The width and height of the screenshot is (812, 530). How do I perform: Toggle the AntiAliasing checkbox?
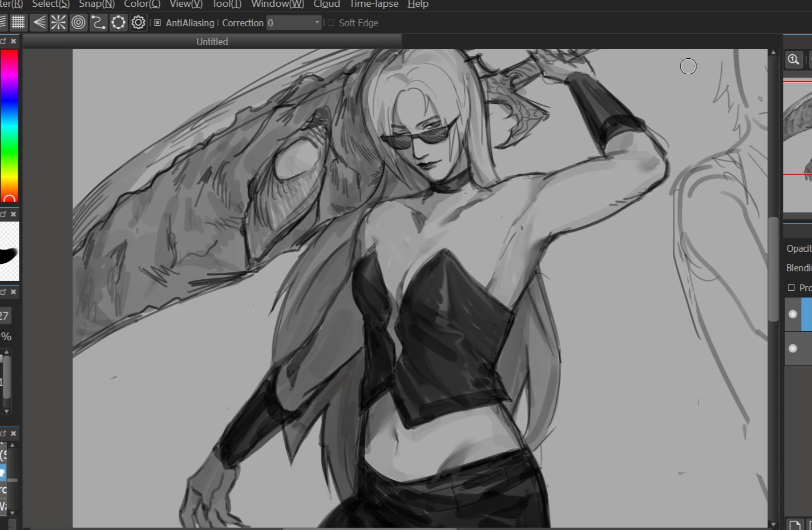[158, 23]
